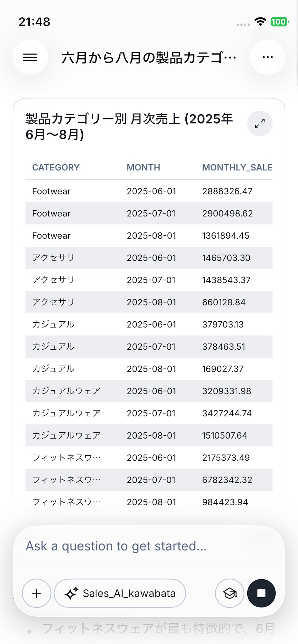The height and width of the screenshot is (644, 298).
Task: Expand the table to fullscreen
Action: [x=260, y=124]
